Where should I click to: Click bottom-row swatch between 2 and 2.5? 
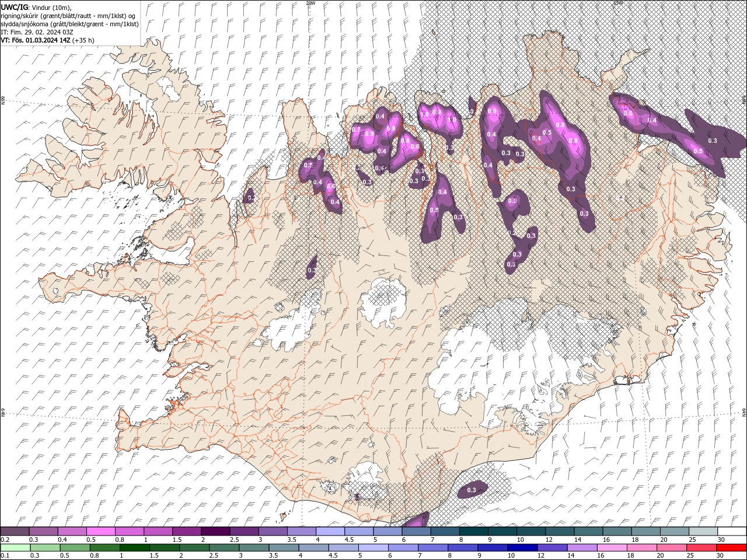click(194, 548)
